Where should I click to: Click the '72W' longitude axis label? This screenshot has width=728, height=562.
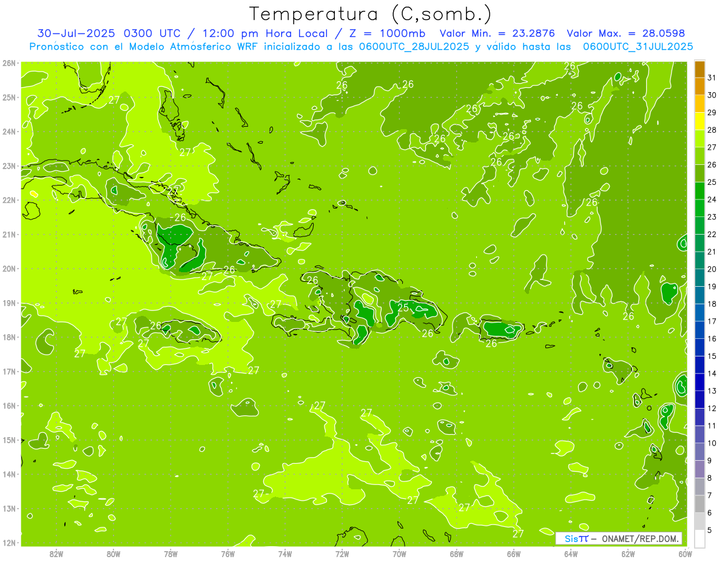[x=342, y=554]
